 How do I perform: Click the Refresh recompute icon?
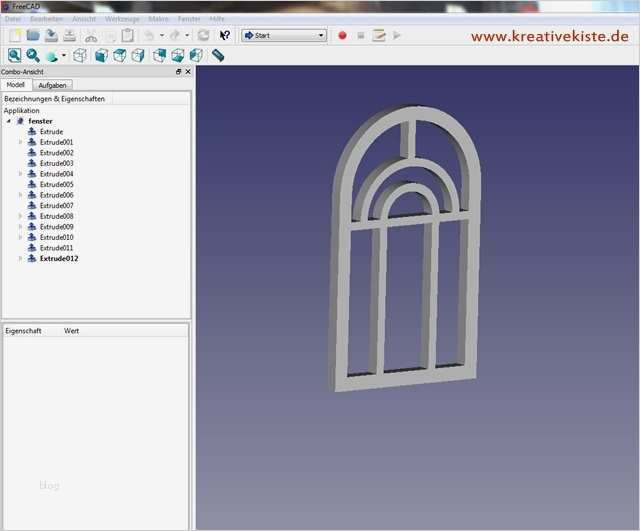pos(204,35)
